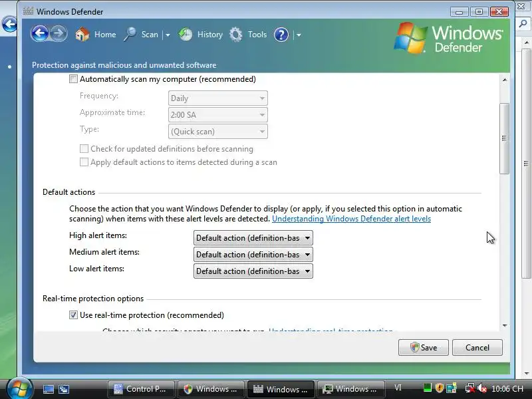Toggle Apply default actions to detected items
The image size is (532, 399).
pyautogui.click(x=84, y=162)
